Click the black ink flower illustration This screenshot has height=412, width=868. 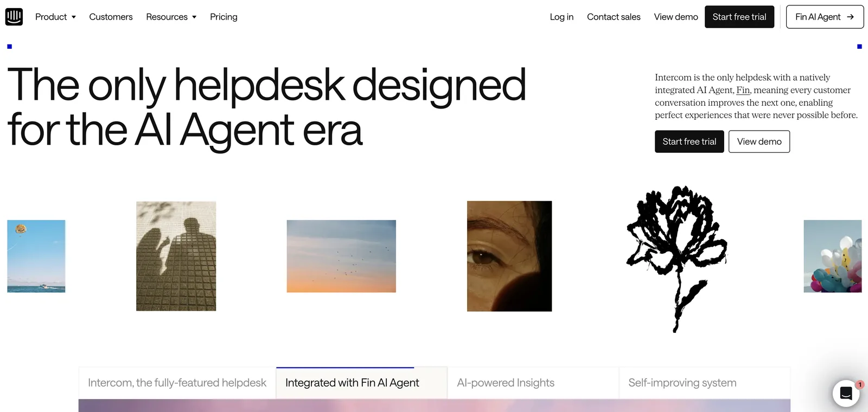[677, 259]
